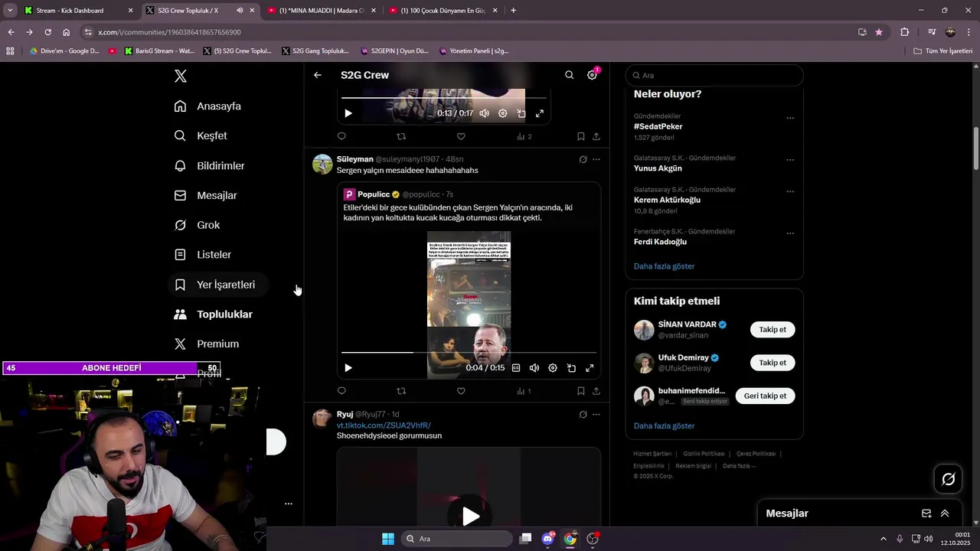The height and width of the screenshot is (551, 980).
Task: Open more options for Kerem Aktürkoğlu trend
Action: point(790,191)
